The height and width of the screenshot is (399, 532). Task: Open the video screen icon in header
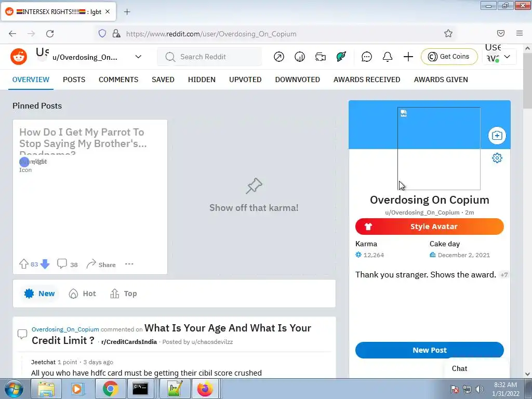coord(320,57)
